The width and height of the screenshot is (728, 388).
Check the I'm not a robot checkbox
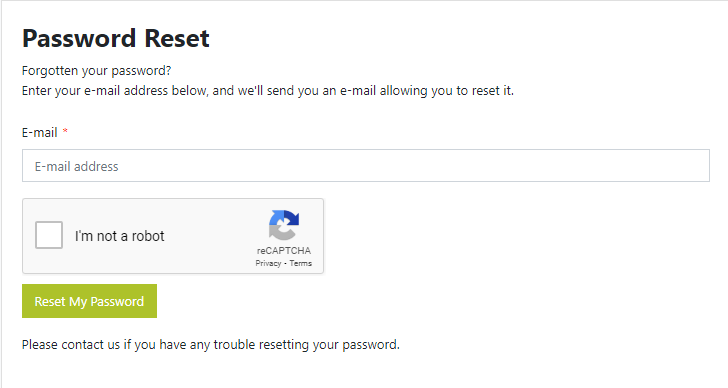point(49,235)
